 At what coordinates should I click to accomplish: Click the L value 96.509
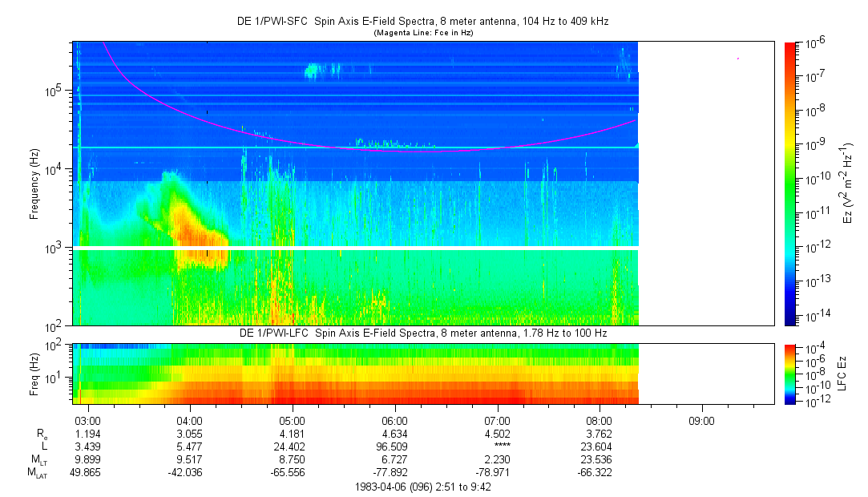(394, 446)
